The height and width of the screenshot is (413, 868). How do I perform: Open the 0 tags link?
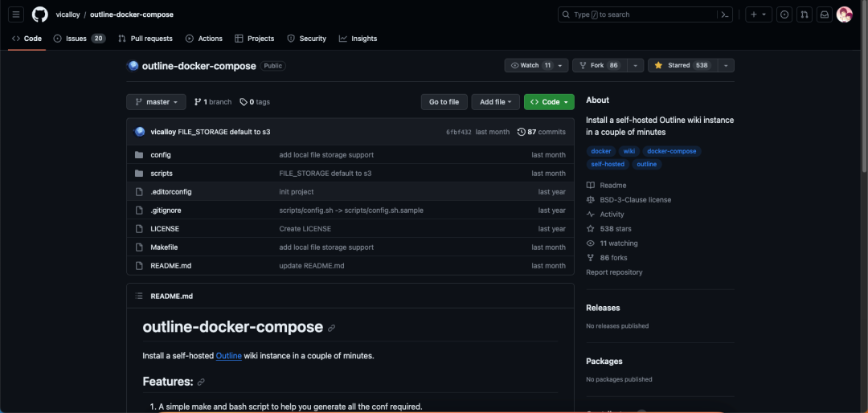[255, 102]
